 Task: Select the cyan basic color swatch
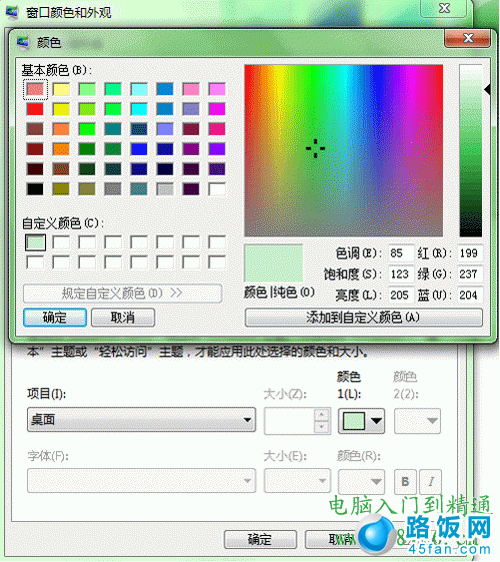[x=139, y=109]
